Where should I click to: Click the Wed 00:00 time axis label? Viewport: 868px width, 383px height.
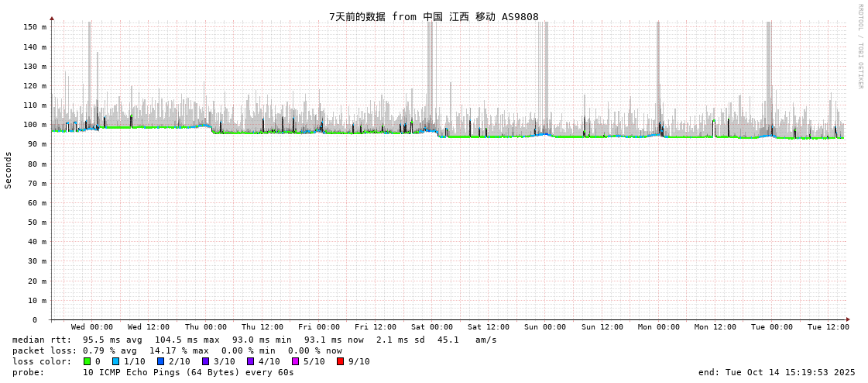pos(92,327)
